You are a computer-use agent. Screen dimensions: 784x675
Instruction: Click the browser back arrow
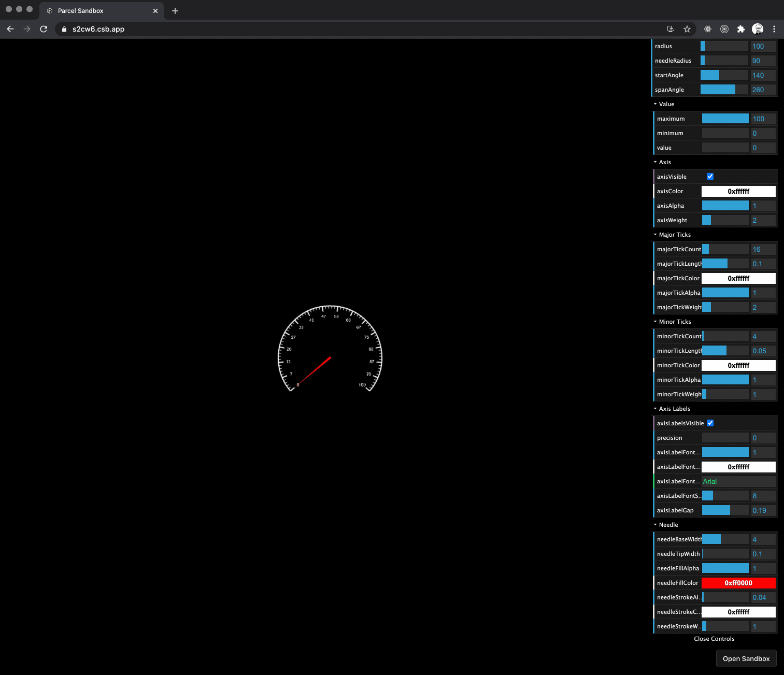point(10,29)
